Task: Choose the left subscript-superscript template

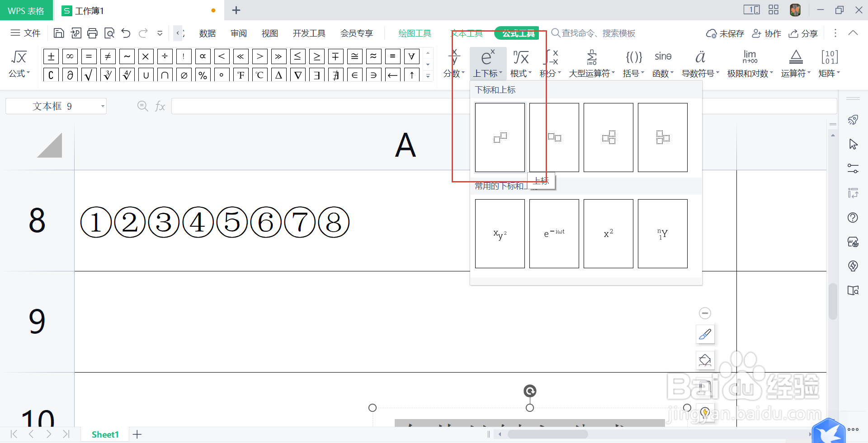Action: pos(663,137)
